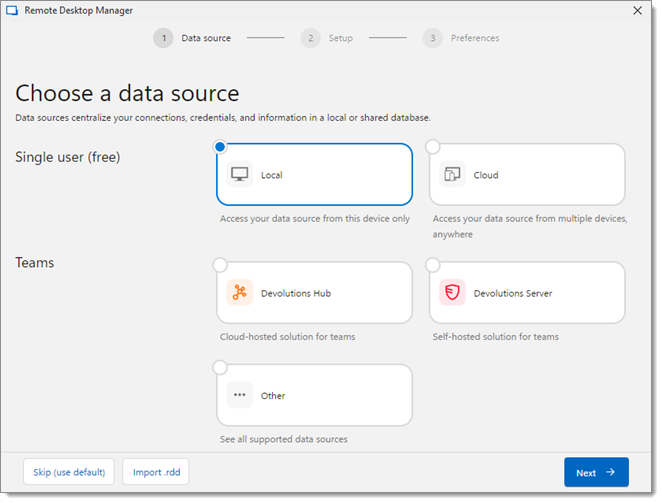Go to step 2 Setup
The height and width of the screenshot is (503, 662).
(x=327, y=38)
